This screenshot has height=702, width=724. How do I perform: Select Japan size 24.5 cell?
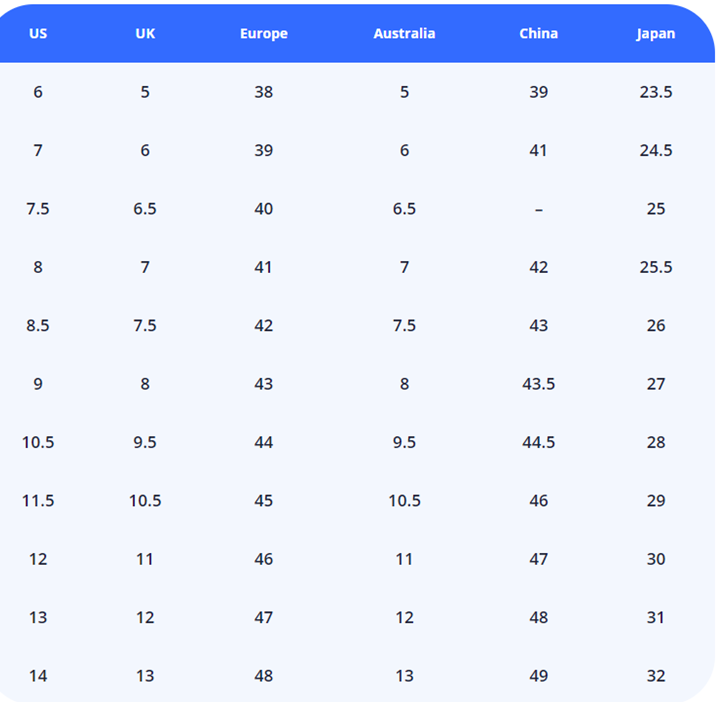(x=655, y=151)
